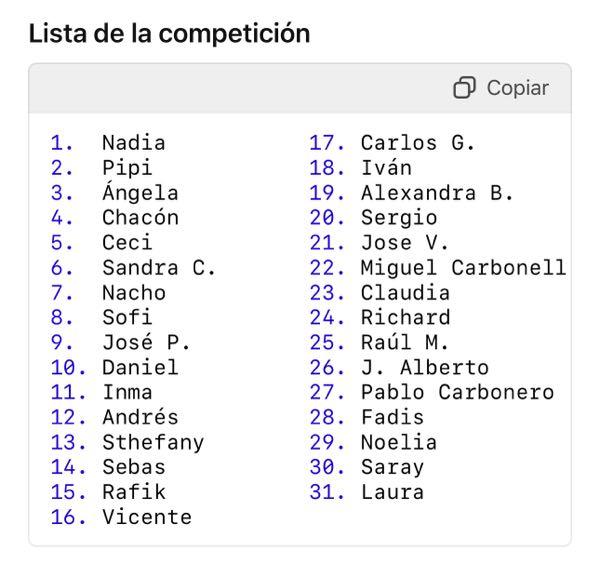Click the heading Lista de la competición
The image size is (600, 564).
click(169, 33)
